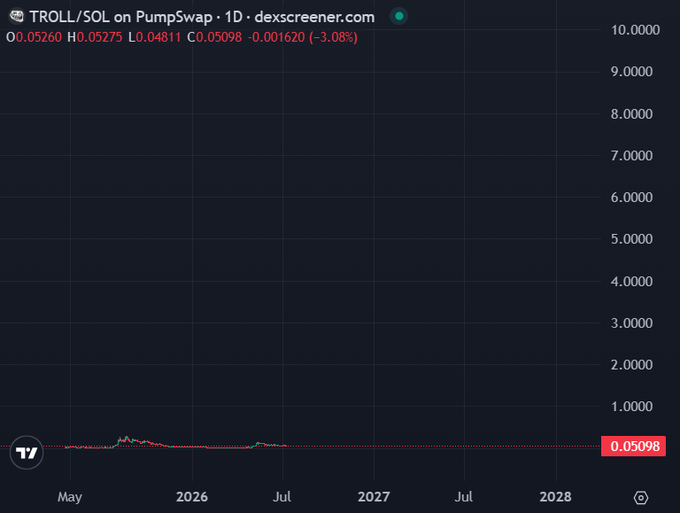Click the high value H0.05275
The width and height of the screenshot is (680, 513).
pyautogui.click(x=95, y=37)
